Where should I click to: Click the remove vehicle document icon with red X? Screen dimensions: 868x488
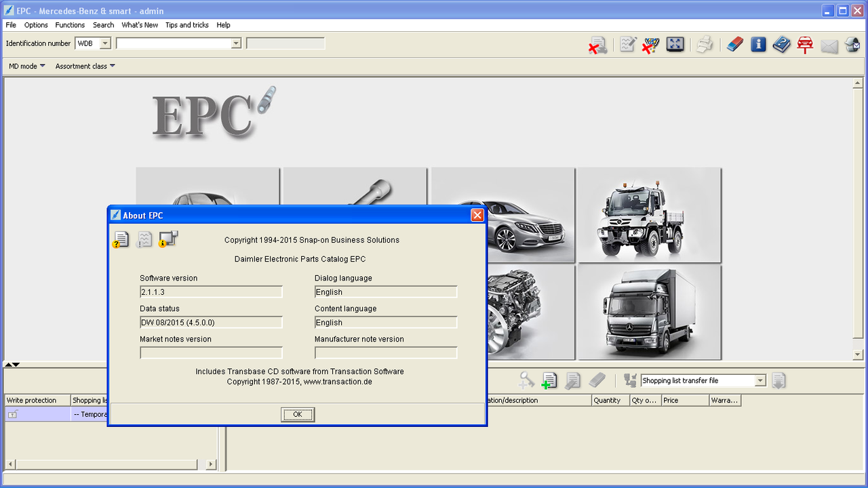point(597,45)
